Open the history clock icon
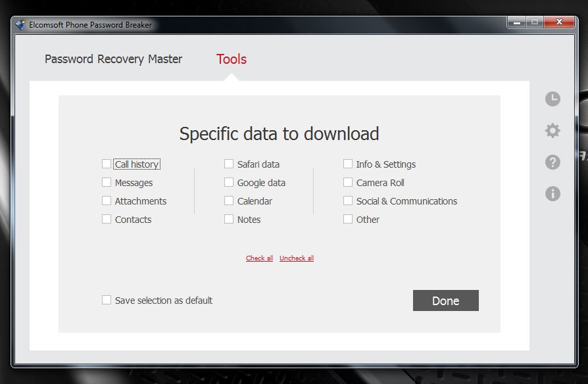Screen dimensions: 588x384 (552, 99)
